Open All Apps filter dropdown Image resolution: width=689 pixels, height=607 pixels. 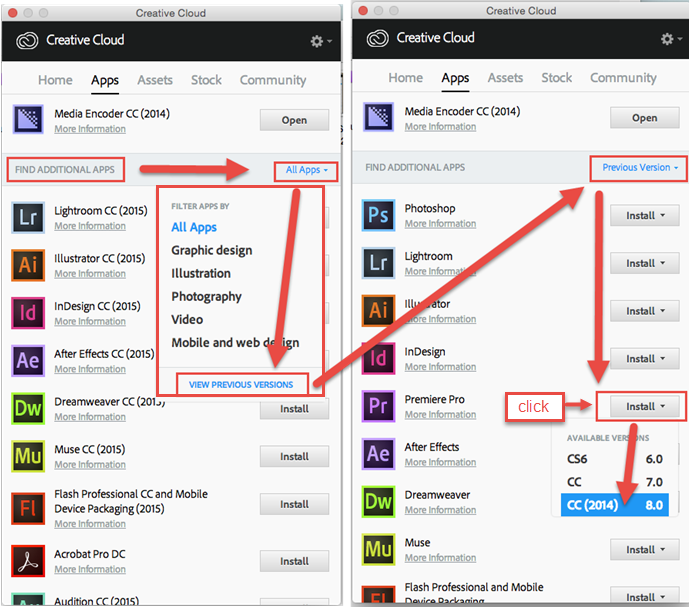coord(306,170)
